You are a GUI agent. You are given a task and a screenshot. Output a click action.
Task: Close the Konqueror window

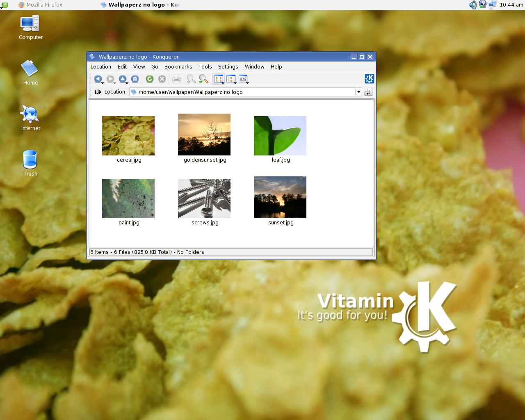pos(370,57)
